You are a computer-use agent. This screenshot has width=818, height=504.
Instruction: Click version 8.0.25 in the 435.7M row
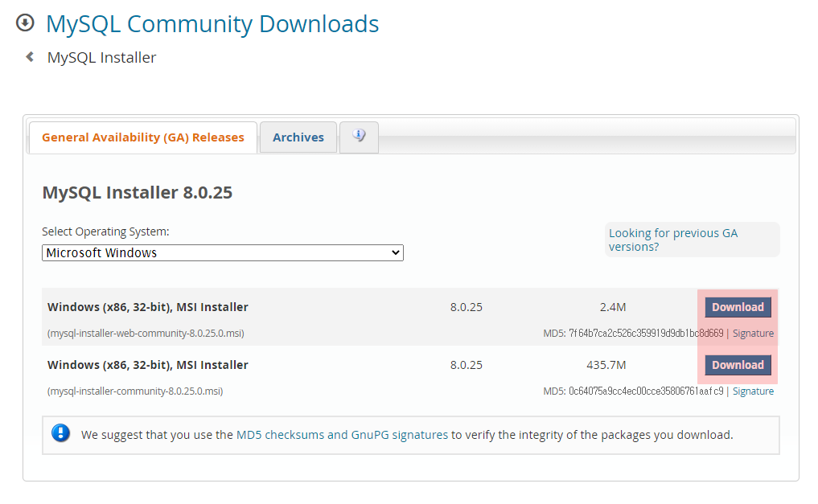[467, 366]
